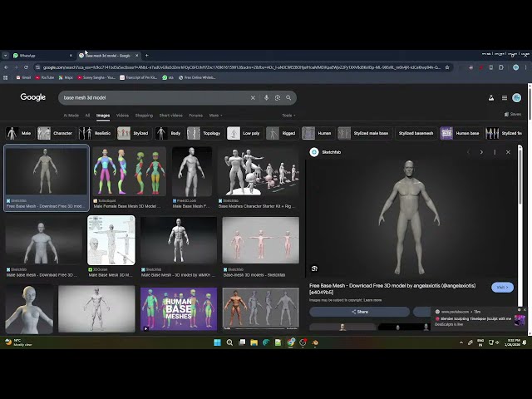
Task: Submit search with magnifier icon
Action: 288,98
